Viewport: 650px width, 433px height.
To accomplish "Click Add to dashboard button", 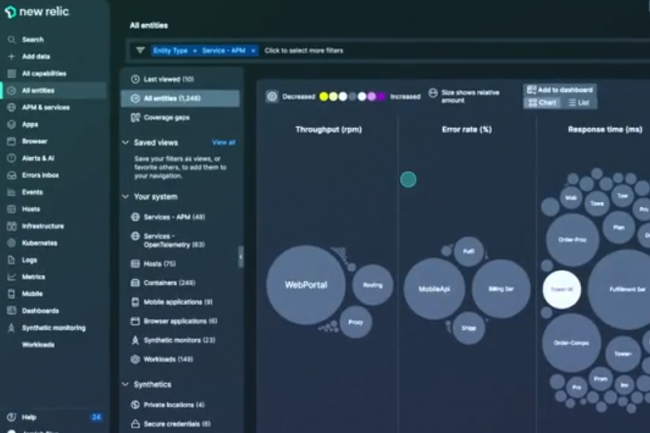I will pos(559,90).
